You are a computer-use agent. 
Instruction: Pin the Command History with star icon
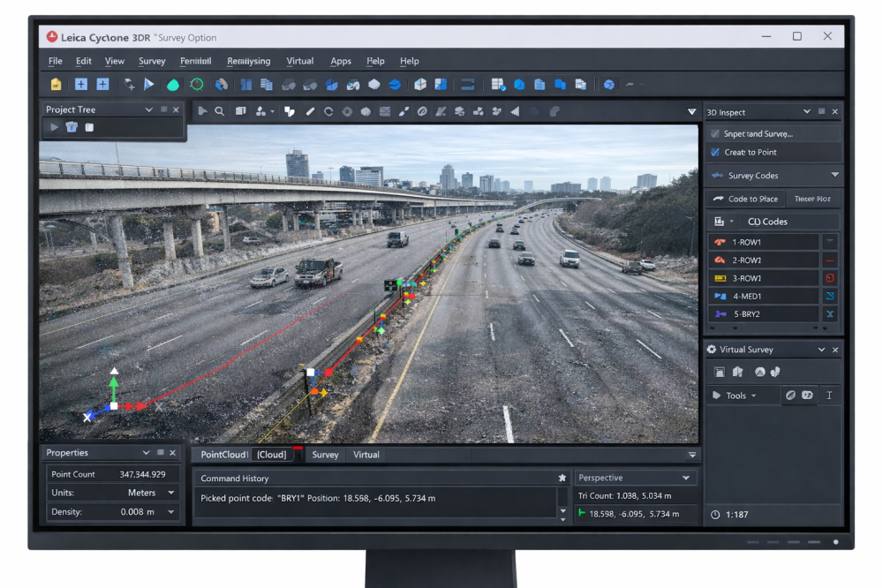(562, 478)
